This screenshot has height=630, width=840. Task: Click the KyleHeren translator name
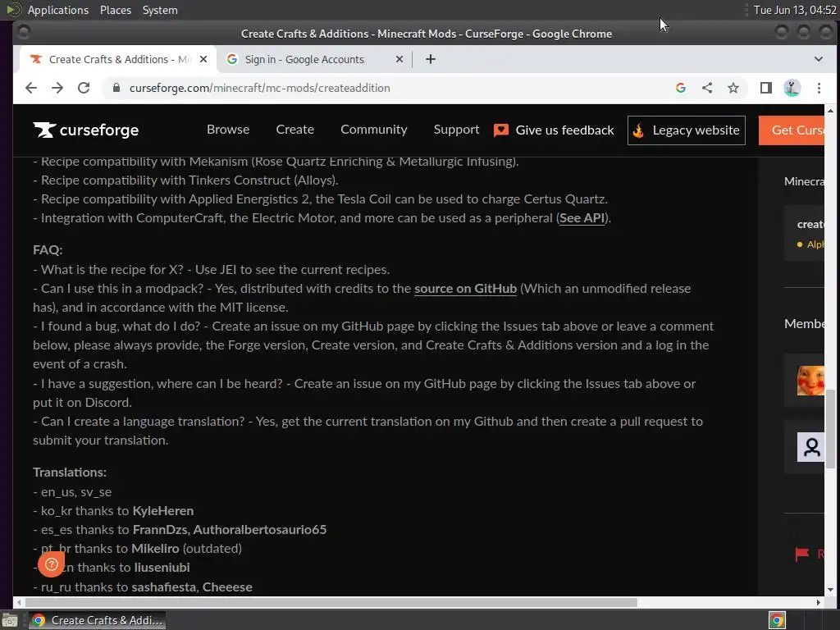(163, 510)
